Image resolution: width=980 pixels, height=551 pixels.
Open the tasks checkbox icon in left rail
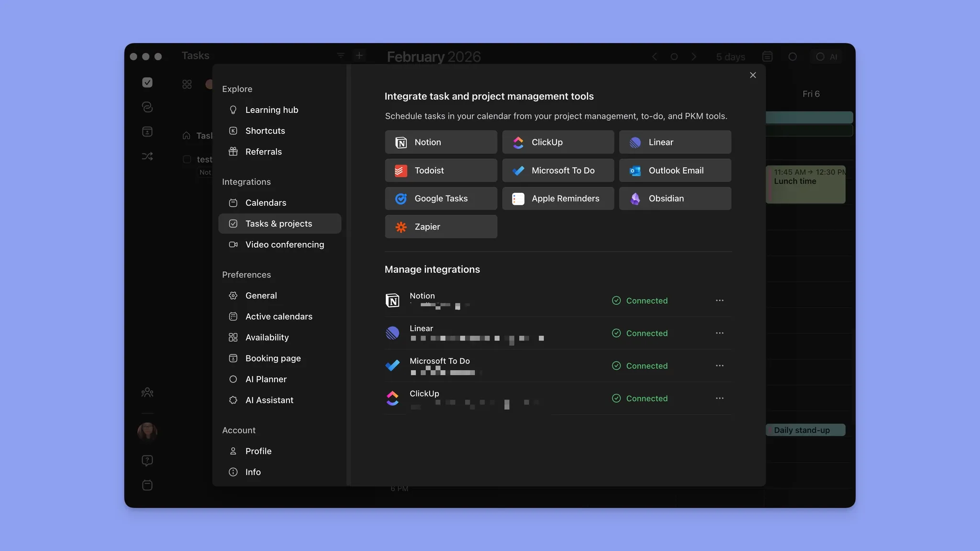tap(147, 82)
